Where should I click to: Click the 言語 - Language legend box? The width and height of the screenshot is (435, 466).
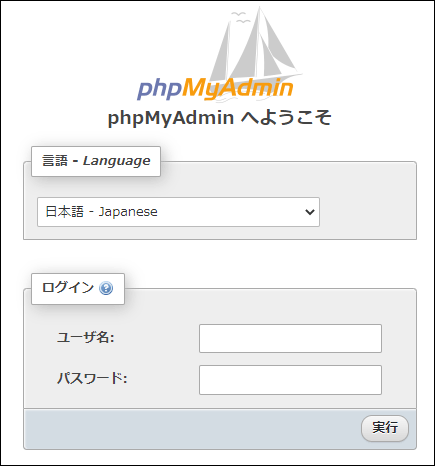pos(96,161)
